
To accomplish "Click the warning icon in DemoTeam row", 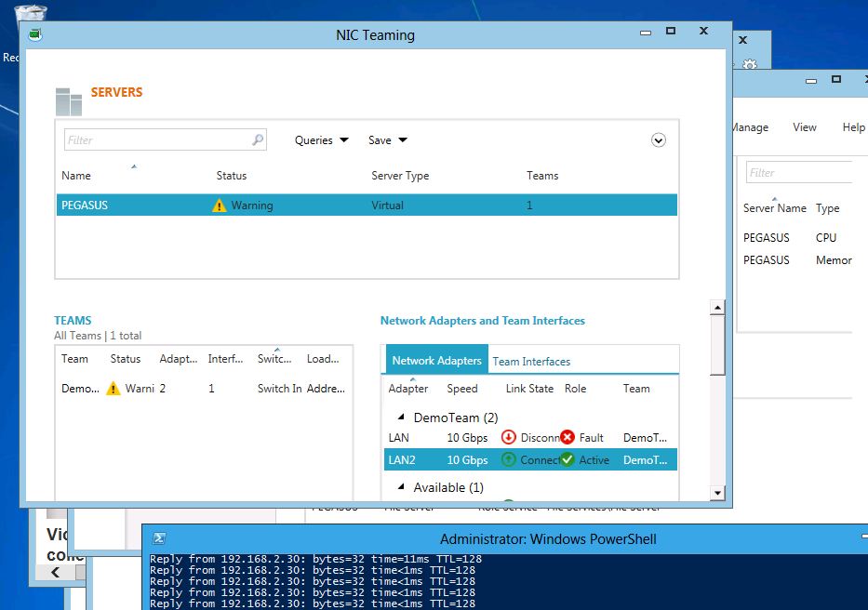I will point(114,389).
